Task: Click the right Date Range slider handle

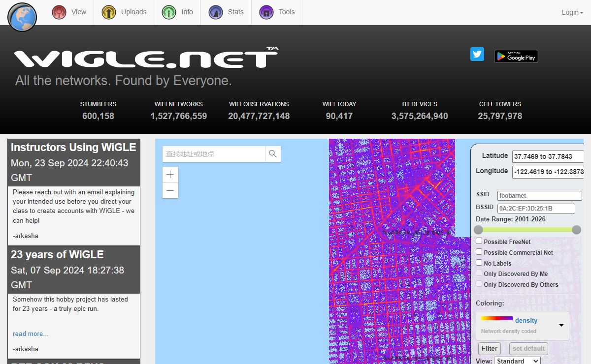Action: (x=576, y=230)
